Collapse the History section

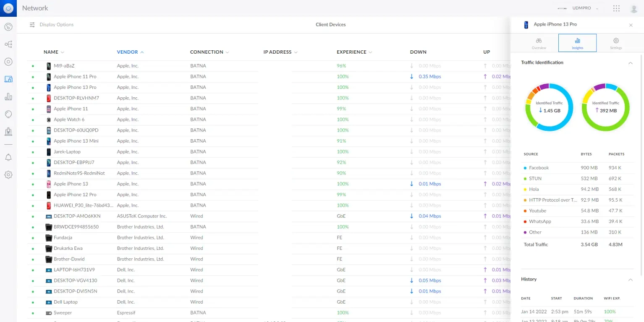[x=630, y=280]
